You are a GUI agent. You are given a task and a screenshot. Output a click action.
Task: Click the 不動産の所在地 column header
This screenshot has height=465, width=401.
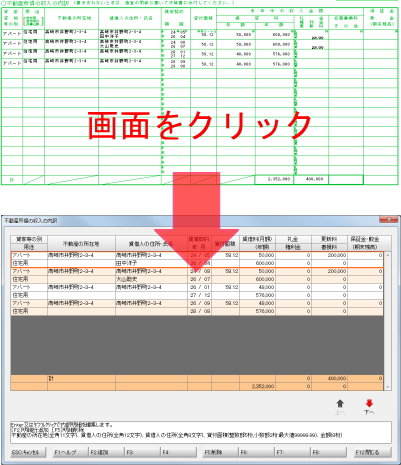click(x=81, y=244)
